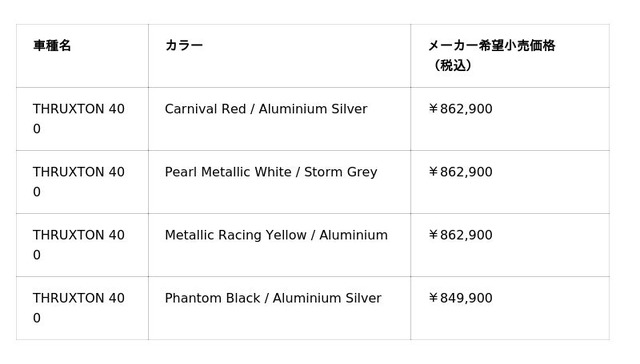Click the 車種名 column header
Viewport: 640px width, 364px height.
[x=82, y=56]
